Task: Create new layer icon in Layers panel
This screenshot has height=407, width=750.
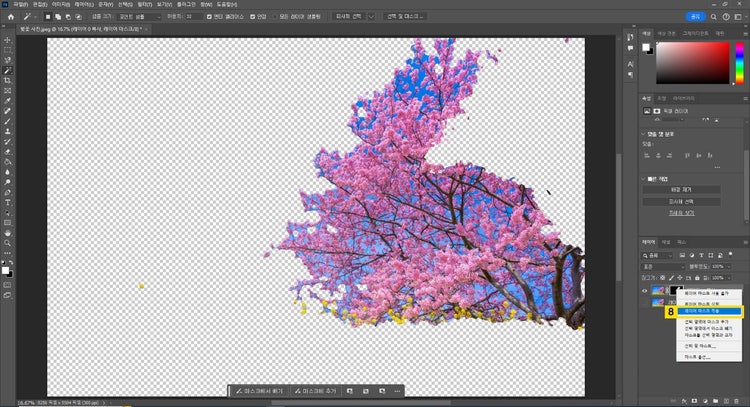Action: 726,401
